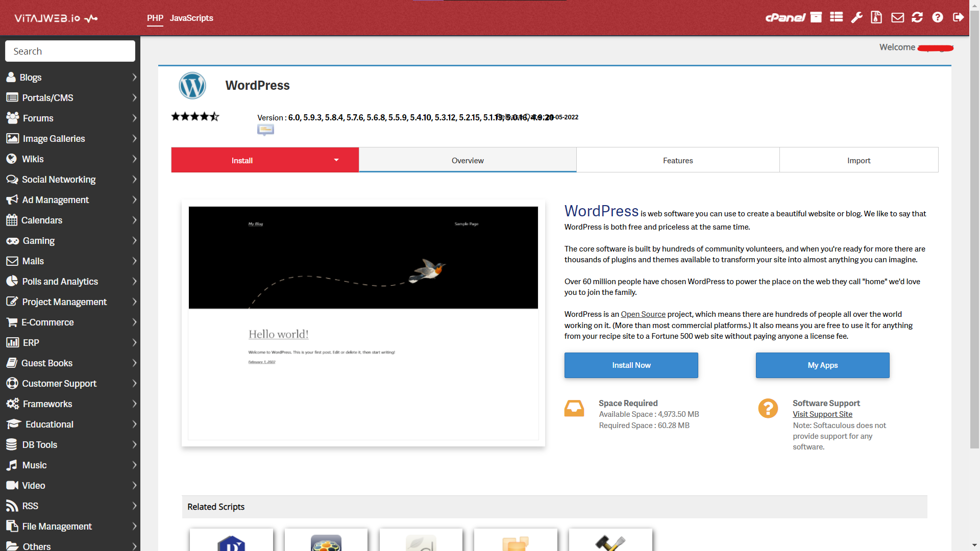Open the Calendars category
Viewport: 980px width, 551px height.
point(70,220)
